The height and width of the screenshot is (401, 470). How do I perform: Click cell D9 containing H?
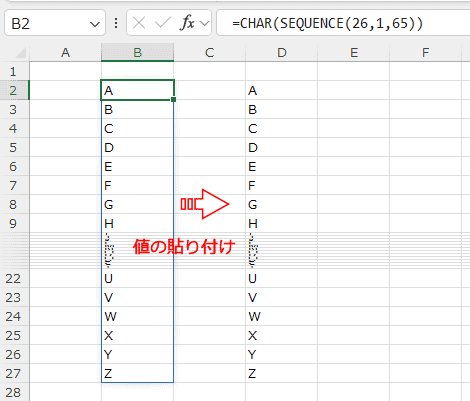point(282,223)
